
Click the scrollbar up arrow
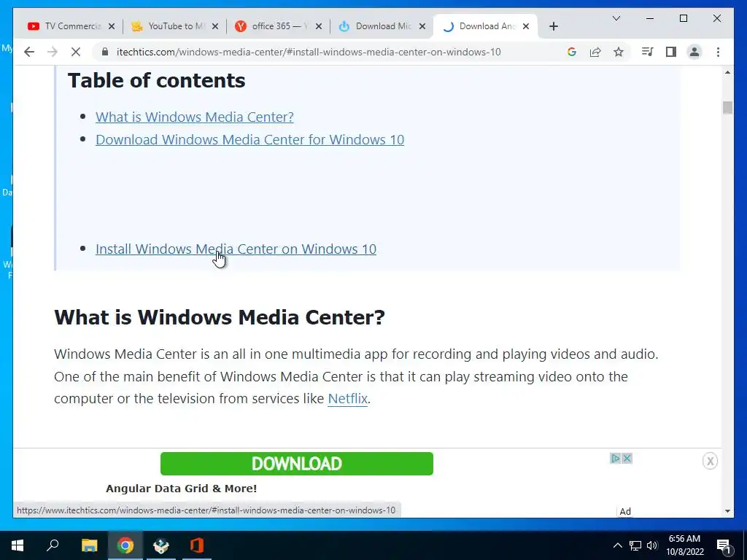click(x=727, y=72)
